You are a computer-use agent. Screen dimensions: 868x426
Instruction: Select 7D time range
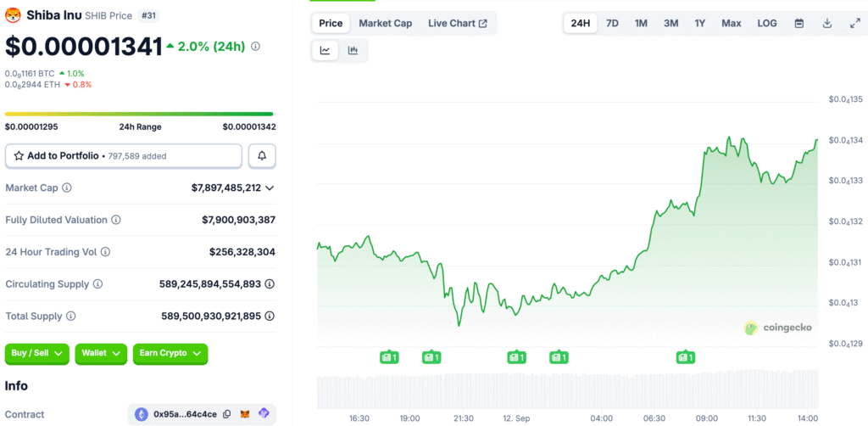pos(612,23)
